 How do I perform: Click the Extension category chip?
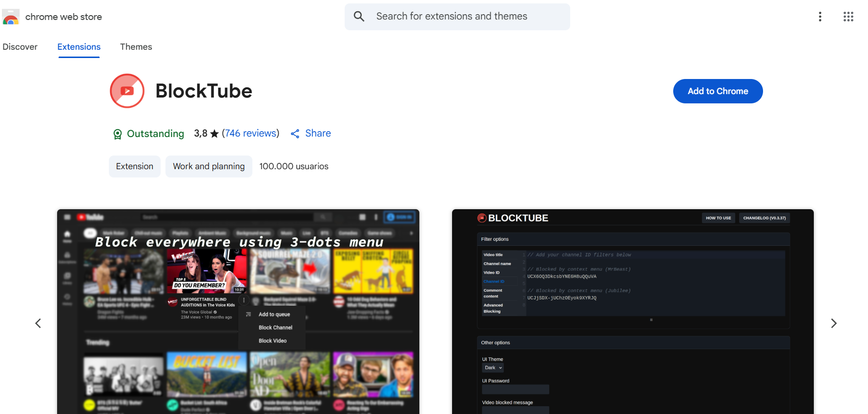[x=135, y=166]
